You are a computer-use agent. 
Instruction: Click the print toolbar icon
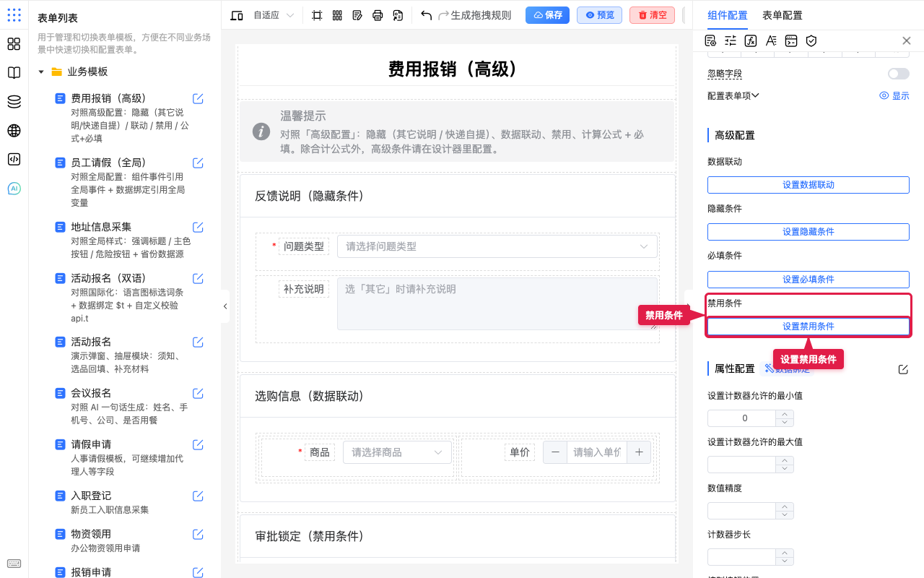click(x=378, y=15)
